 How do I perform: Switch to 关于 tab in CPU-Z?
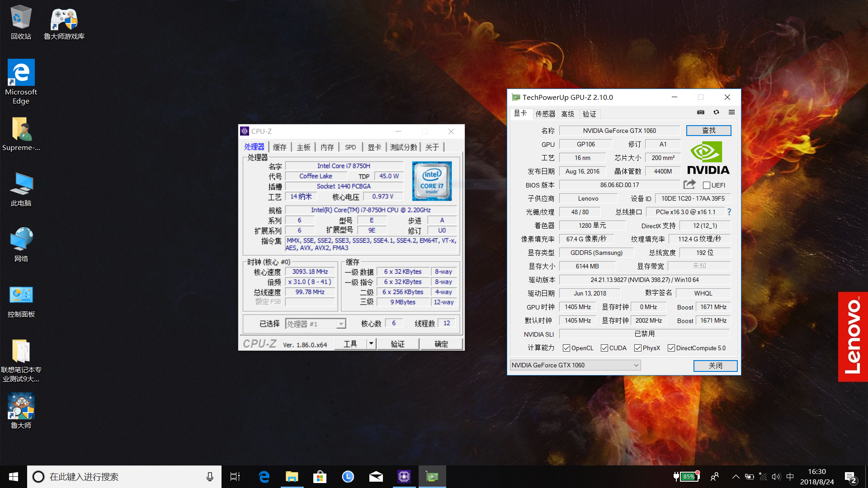(x=432, y=147)
